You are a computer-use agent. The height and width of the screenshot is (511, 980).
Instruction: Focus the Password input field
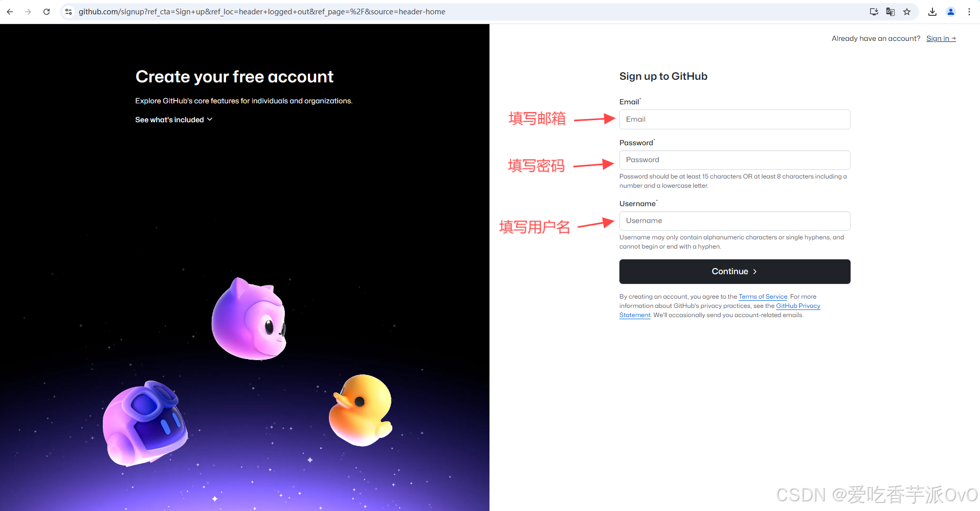click(734, 160)
